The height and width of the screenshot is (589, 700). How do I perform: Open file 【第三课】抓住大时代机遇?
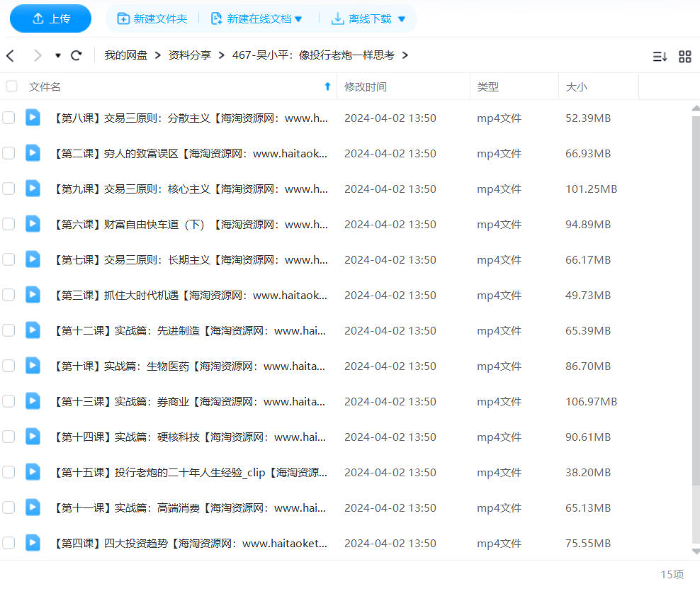(190, 295)
